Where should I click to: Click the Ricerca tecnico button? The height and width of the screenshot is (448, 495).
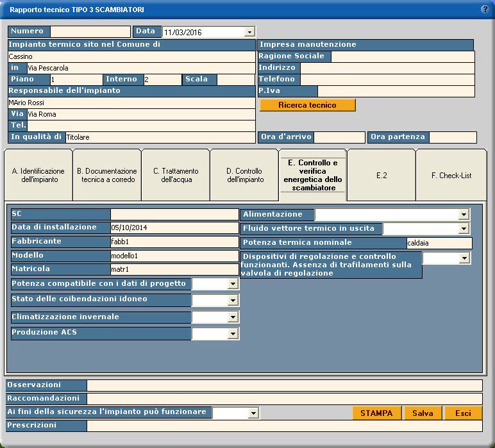pyautogui.click(x=308, y=105)
